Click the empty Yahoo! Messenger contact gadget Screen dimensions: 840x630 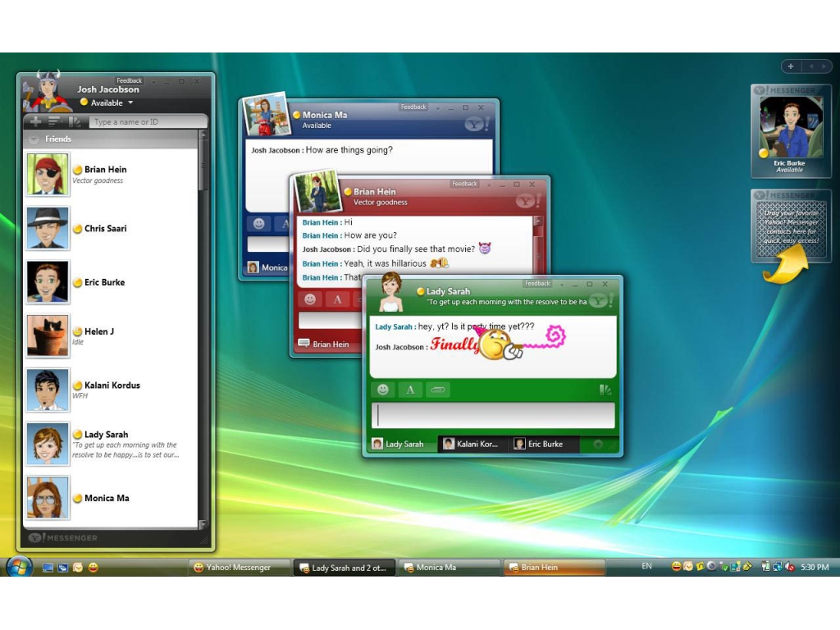tap(792, 226)
